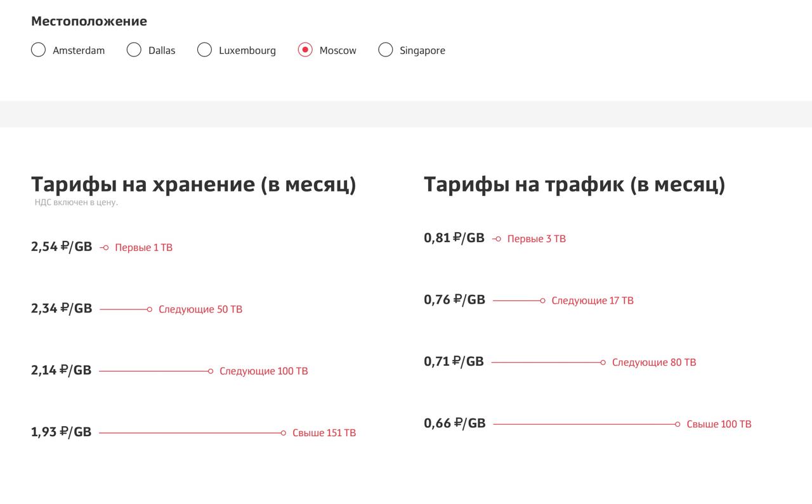Click the 'Тарифы на хранение (в месяц)' heading
This screenshot has width=812, height=504.
pos(193,184)
